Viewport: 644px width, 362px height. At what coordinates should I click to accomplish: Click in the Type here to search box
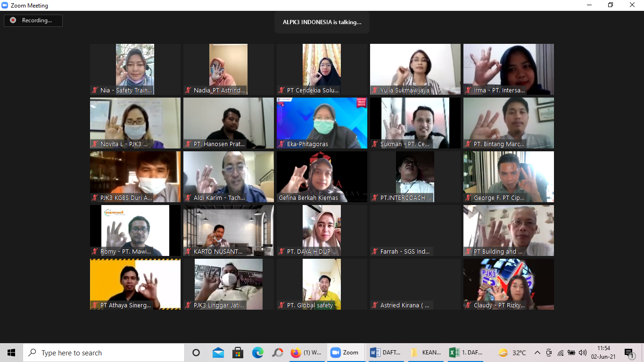click(x=104, y=353)
